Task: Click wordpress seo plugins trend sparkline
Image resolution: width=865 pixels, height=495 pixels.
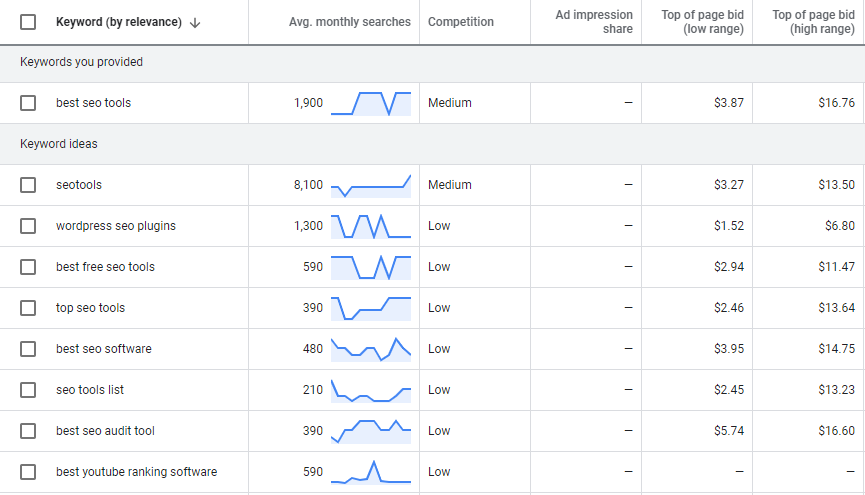Action: [x=371, y=226]
